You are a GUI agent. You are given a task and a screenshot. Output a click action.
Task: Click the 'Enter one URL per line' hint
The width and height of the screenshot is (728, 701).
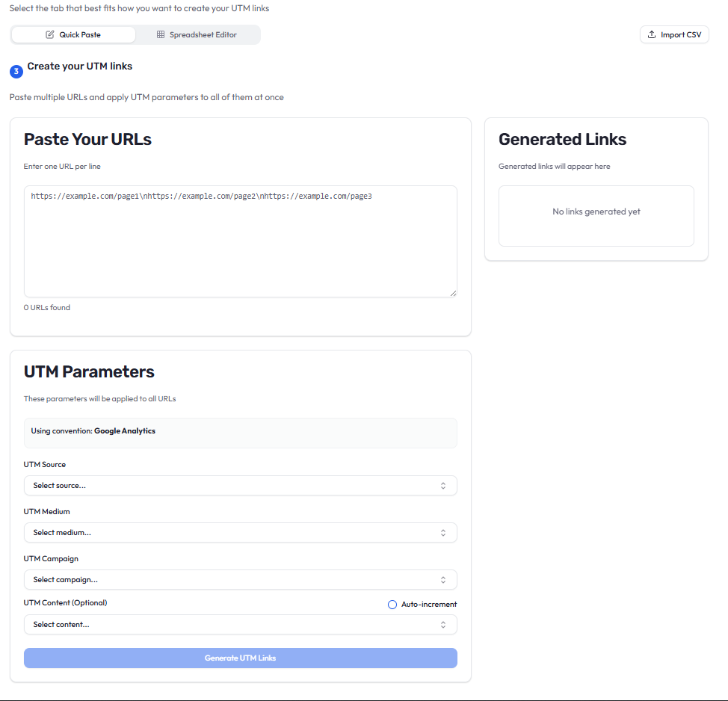point(62,166)
